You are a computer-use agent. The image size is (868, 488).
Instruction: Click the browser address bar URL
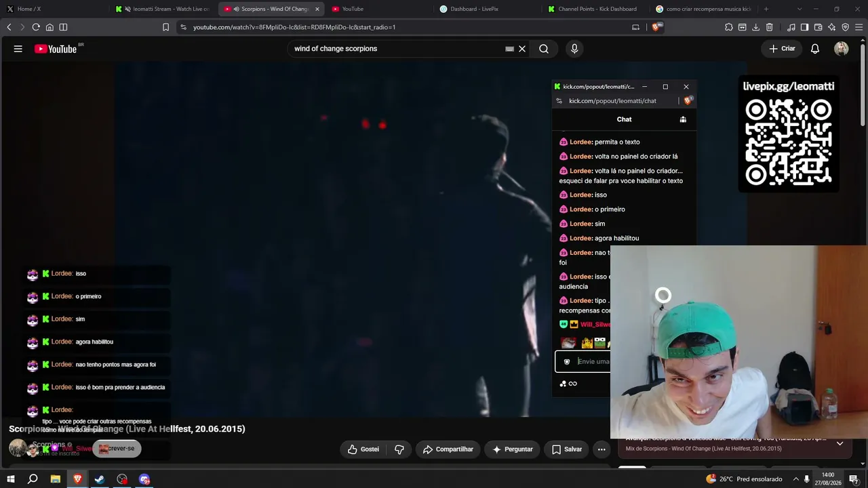tap(294, 27)
